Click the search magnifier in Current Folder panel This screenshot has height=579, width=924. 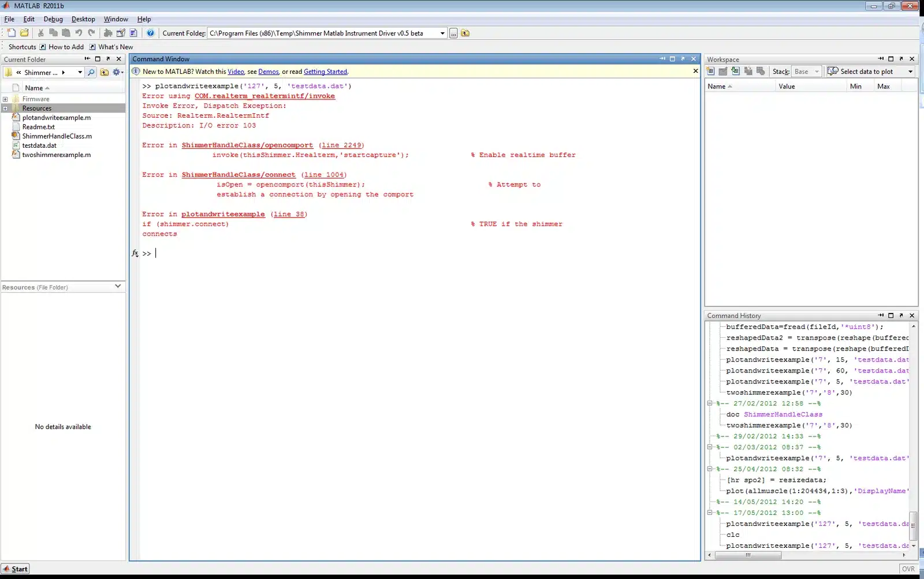click(x=91, y=72)
